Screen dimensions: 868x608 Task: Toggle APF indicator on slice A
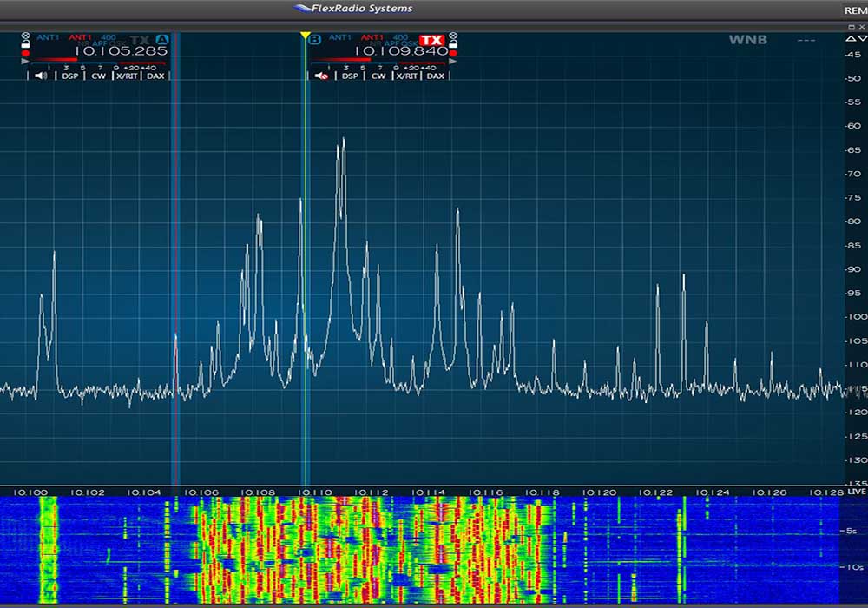pyautogui.click(x=100, y=43)
